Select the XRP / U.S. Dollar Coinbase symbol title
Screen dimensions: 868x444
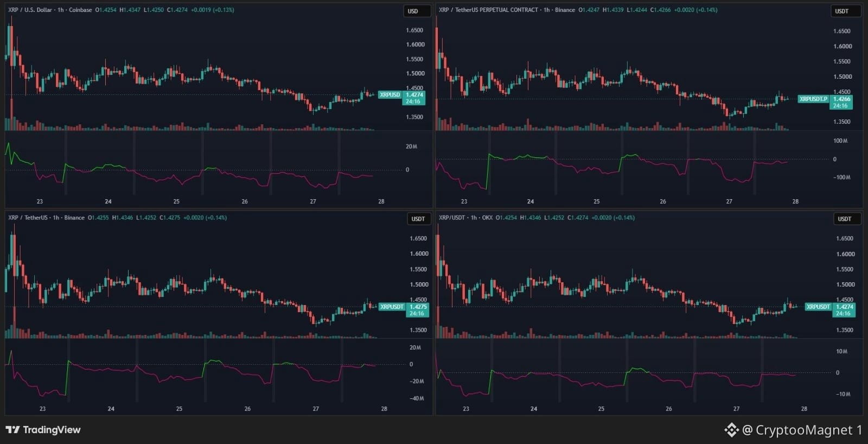click(x=50, y=10)
